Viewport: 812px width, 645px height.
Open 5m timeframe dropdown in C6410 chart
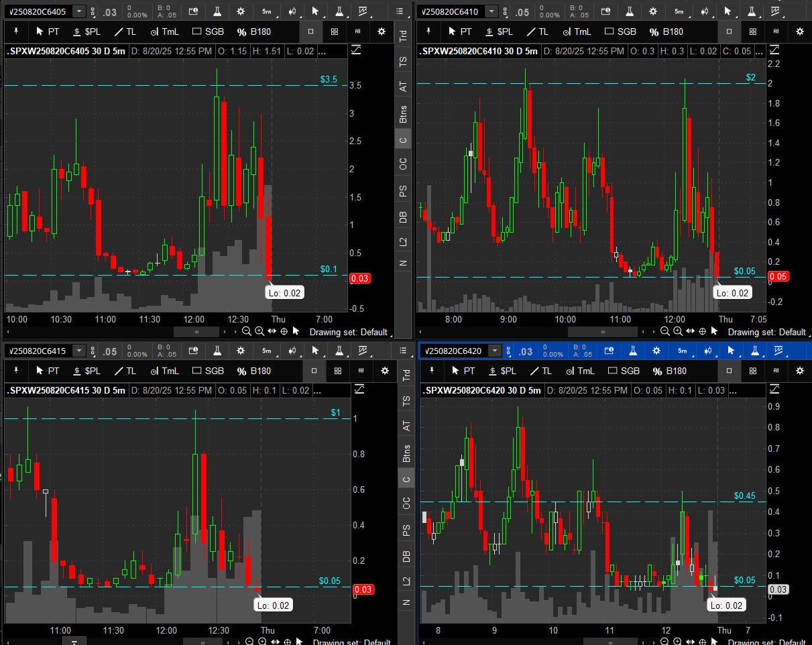coord(679,11)
